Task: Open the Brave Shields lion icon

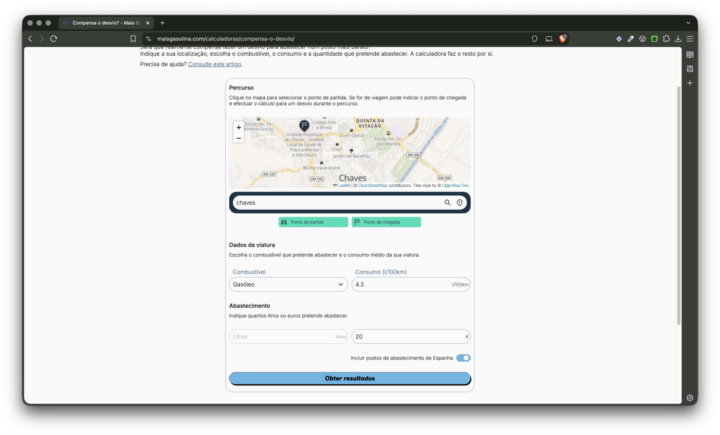Action: [x=562, y=39]
